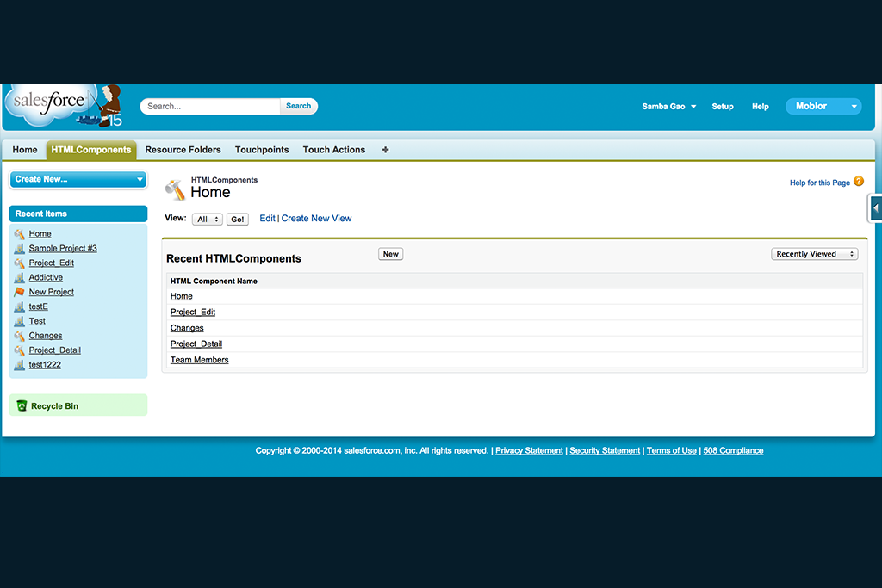Click the chart icon next to Sample Project #3
The image size is (882, 588).
click(x=19, y=249)
